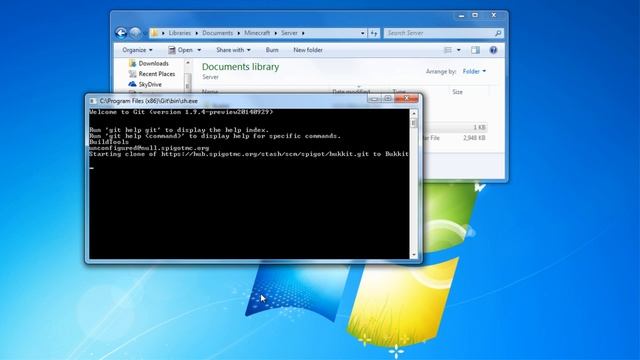
Task: Select Downloads in the navigation pane
Action: pyautogui.click(x=153, y=63)
